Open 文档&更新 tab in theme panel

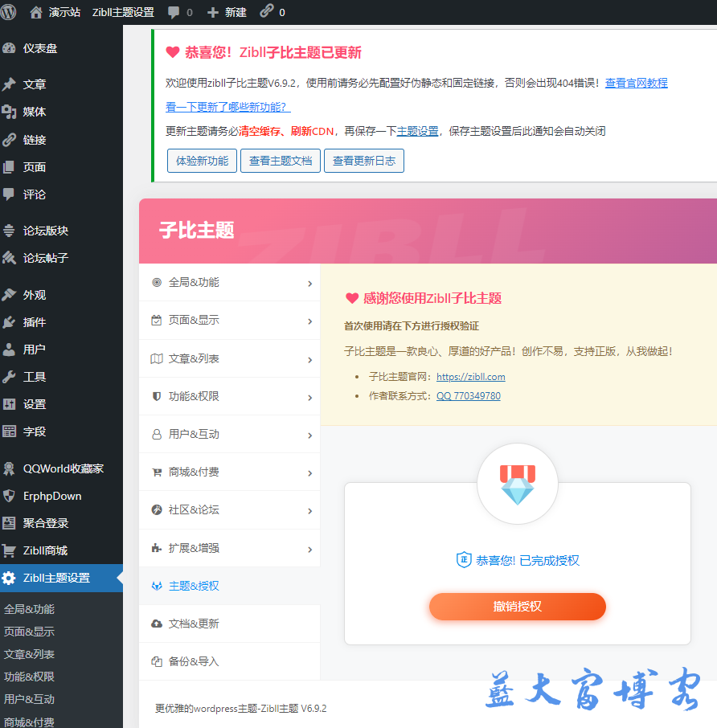coord(229,624)
